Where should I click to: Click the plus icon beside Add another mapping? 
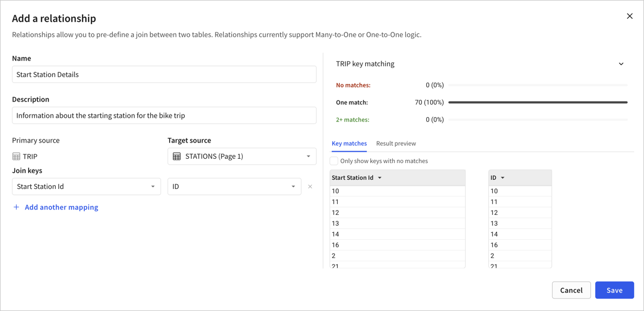16,207
